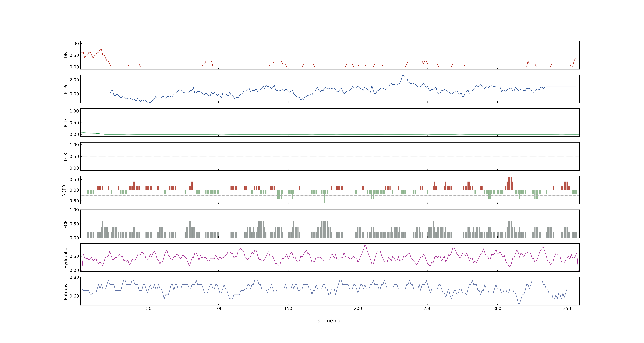
Task: Click x-axis tick label 100
Action: click(x=219, y=309)
